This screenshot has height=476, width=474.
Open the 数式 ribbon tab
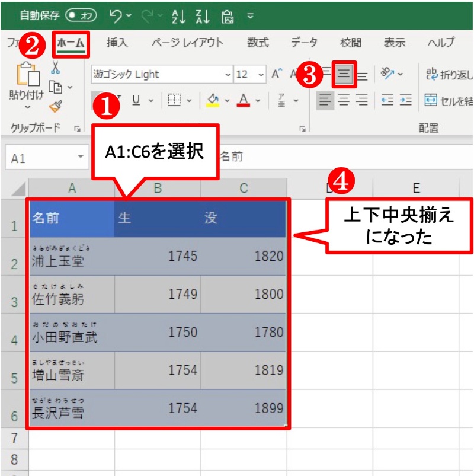(x=258, y=43)
